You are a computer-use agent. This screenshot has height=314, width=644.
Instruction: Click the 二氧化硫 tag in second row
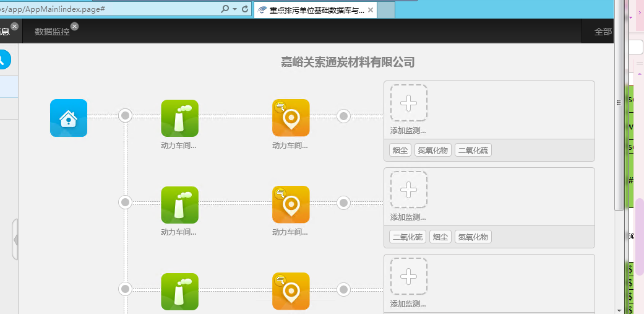click(x=408, y=237)
